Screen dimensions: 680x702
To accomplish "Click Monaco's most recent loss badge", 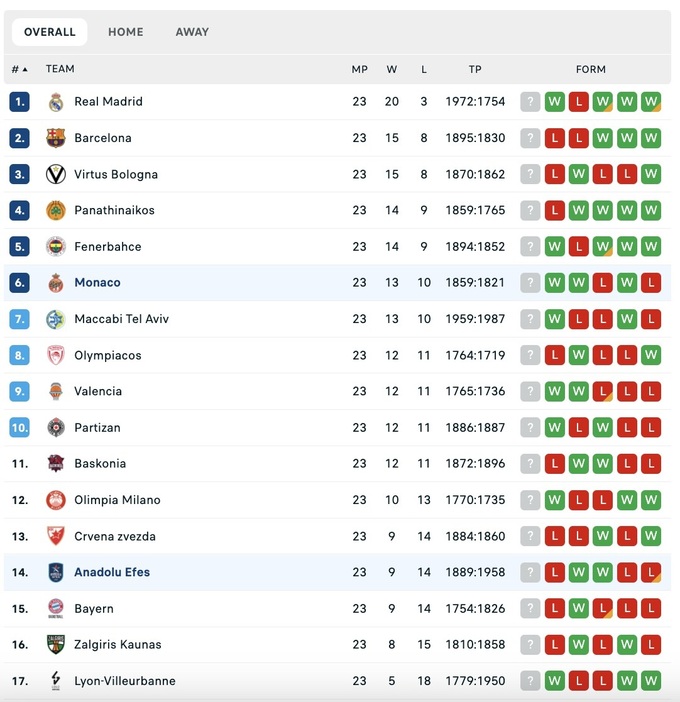I will (651, 283).
